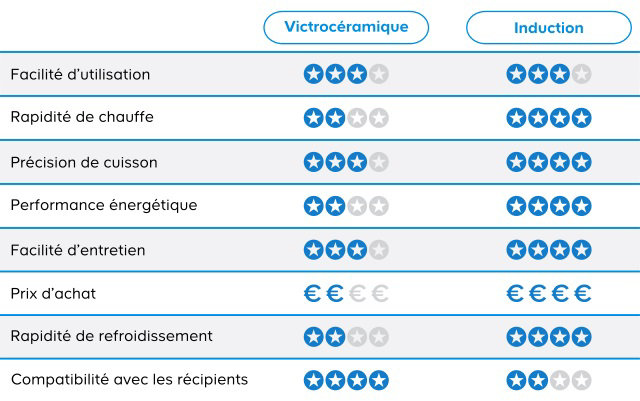Viewport: 640px width, 401px height.
Task: Click Induction's grey fourth star for Facilité d'utilisation
Action: 582,74
